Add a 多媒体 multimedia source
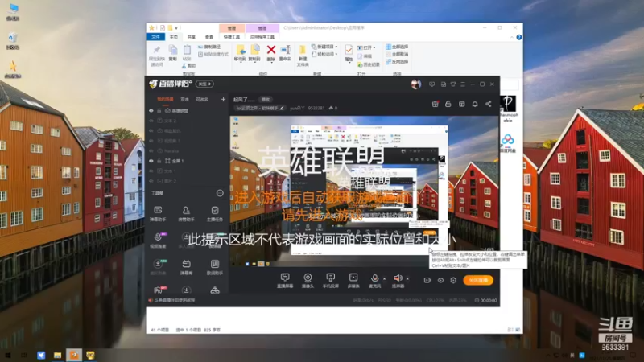644x362 pixels. tap(353, 281)
